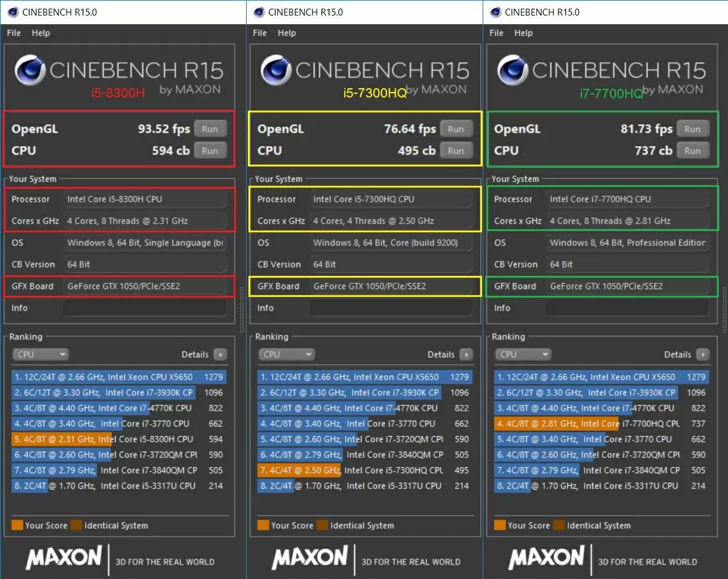Image resolution: width=728 pixels, height=579 pixels.
Task: Select Xeon X5650 ranking row in first window
Action: [119, 377]
